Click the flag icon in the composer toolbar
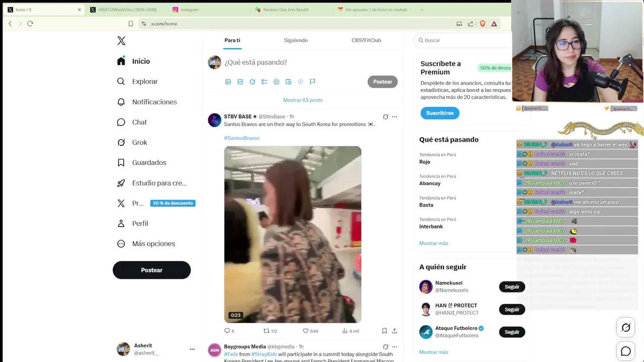This screenshot has width=644, height=362. point(312,81)
